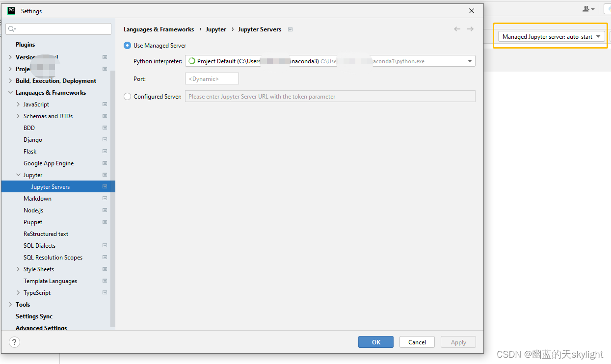Select Plugins in settings tree
This screenshot has width=611, height=364.
click(x=26, y=45)
